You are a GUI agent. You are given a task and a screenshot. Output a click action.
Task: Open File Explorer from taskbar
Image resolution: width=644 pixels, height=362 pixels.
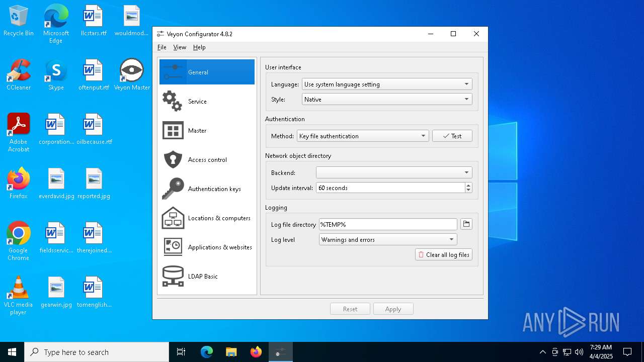(x=231, y=352)
